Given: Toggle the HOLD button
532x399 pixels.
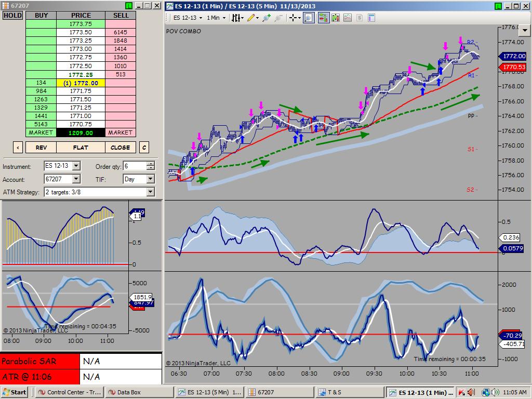Looking at the screenshot, I should (x=13, y=16).
